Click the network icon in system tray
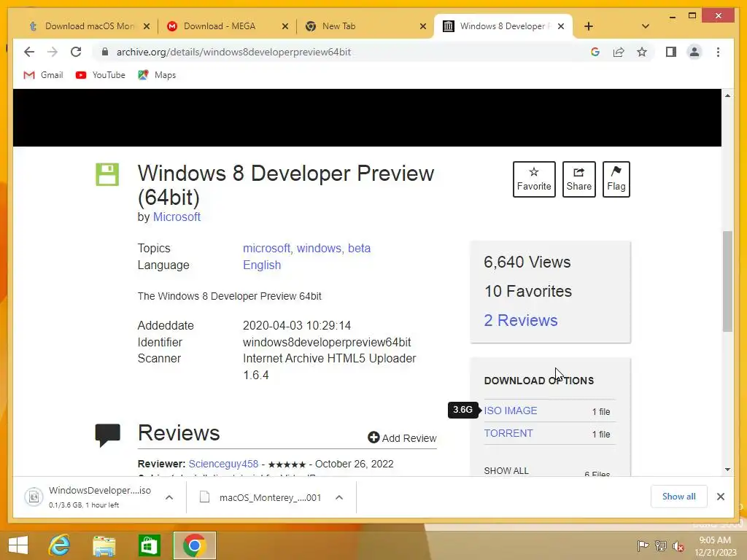 [x=661, y=545]
